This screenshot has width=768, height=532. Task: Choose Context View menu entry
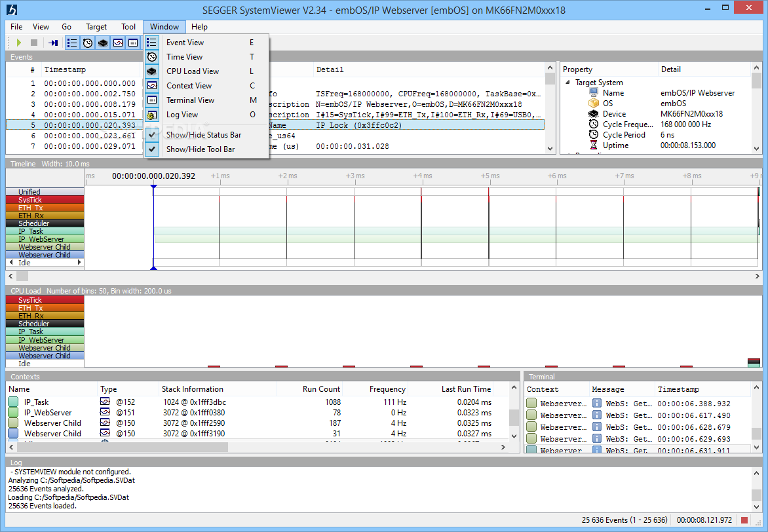tap(206, 86)
